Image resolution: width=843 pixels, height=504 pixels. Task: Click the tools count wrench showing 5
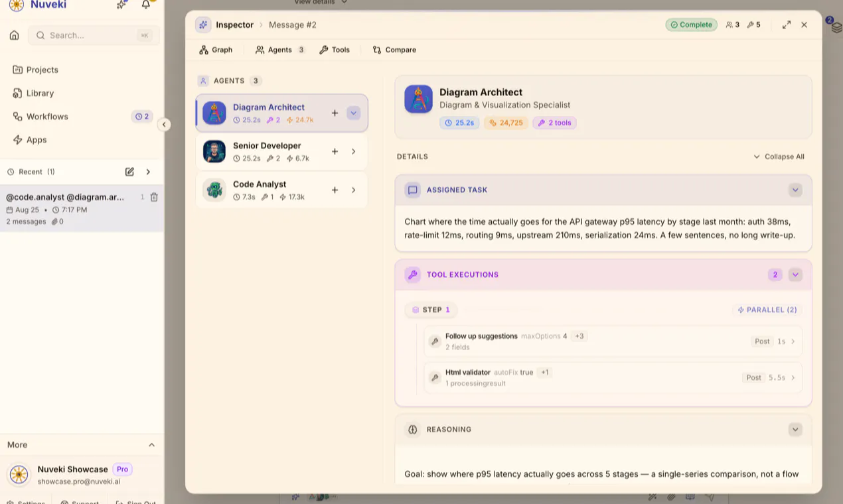[754, 25]
